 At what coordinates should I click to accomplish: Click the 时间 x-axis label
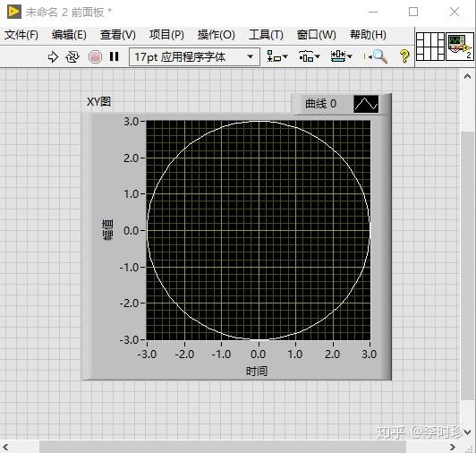coord(257,371)
